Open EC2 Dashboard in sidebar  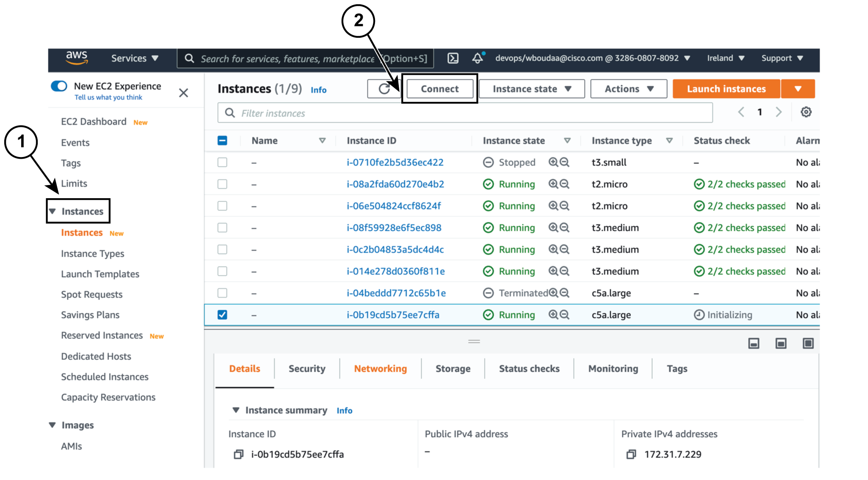(x=94, y=121)
